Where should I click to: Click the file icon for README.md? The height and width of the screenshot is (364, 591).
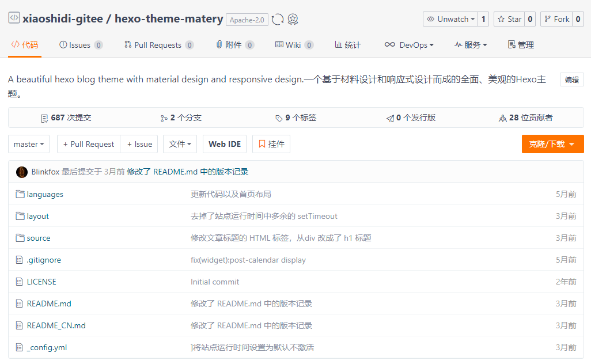point(19,304)
